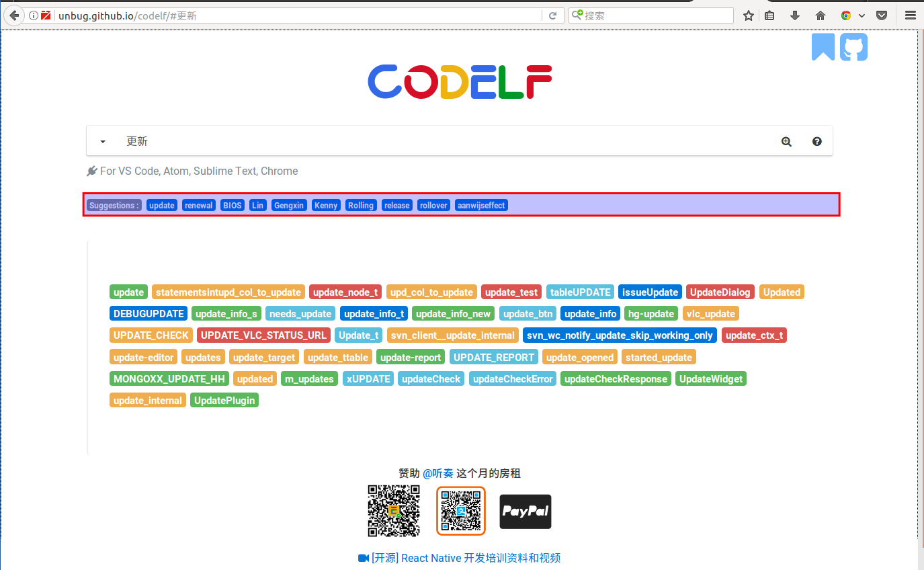The height and width of the screenshot is (570, 924).
Task: Reload the page with refresh icon
Action: [553, 15]
